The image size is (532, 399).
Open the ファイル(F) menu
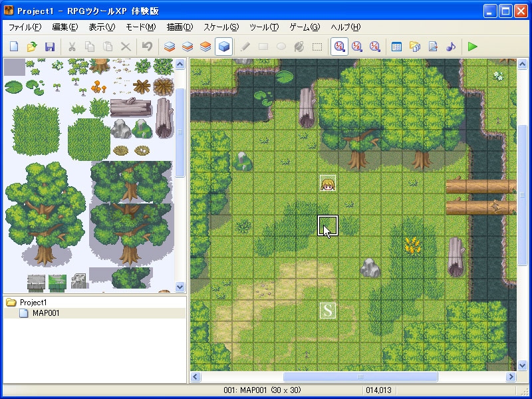[25, 27]
